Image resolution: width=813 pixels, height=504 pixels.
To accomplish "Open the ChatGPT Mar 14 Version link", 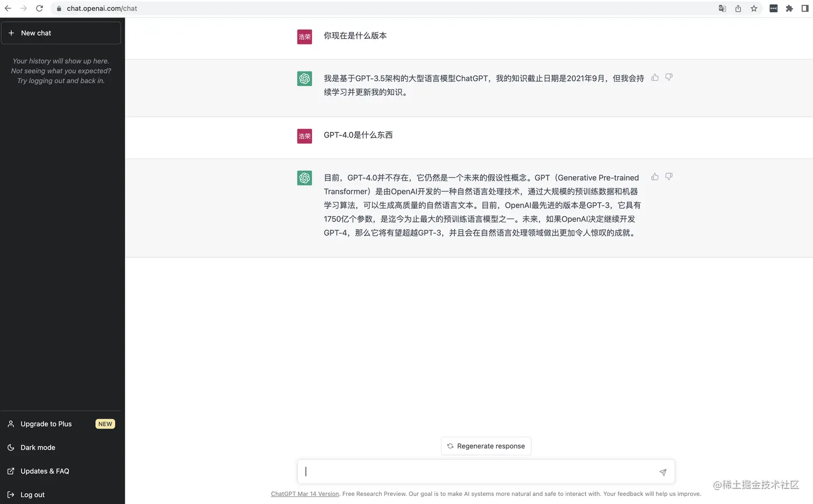I will (305, 494).
